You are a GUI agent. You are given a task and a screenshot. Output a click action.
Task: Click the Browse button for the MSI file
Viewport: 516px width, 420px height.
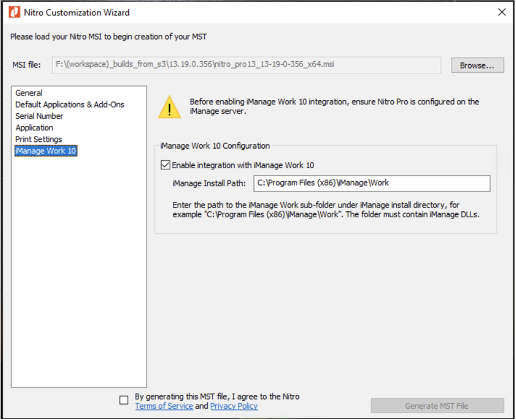[477, 65]
